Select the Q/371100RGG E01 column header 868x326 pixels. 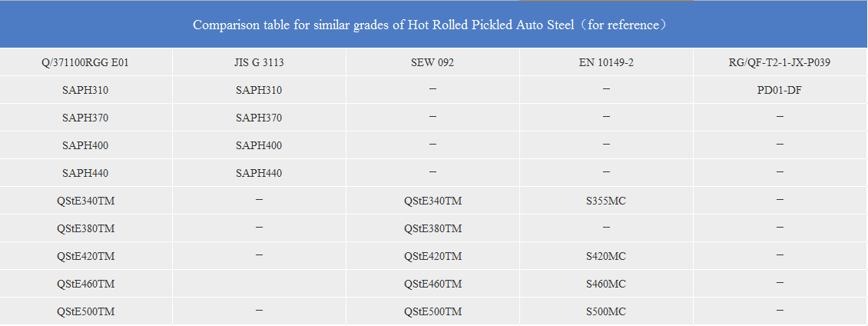point(85,62)
